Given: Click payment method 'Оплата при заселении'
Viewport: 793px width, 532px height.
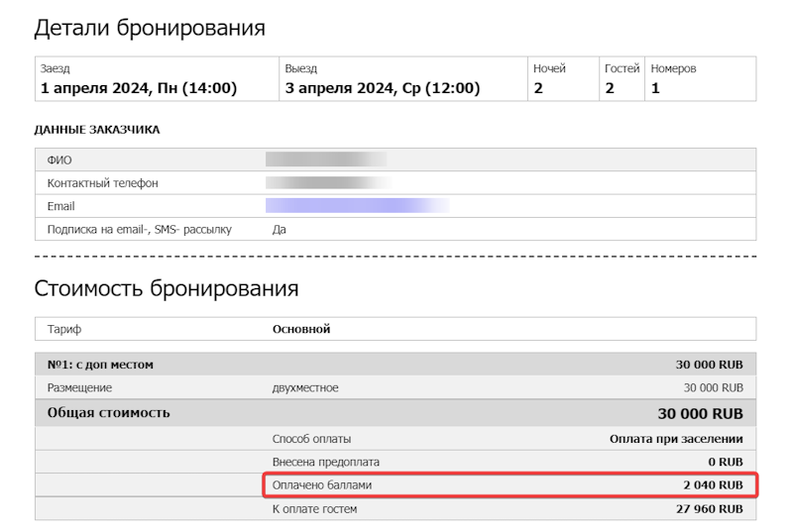Looking at the screenshot, I should click(x=676, y=439).
